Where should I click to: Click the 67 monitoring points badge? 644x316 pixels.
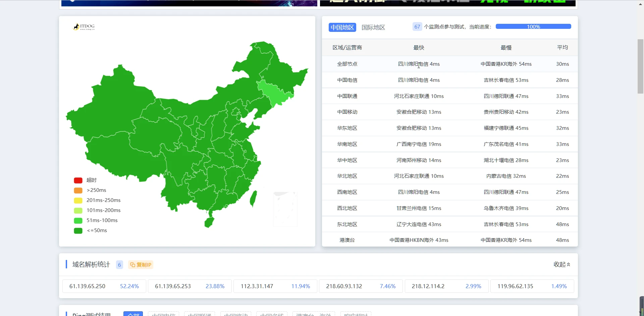[x=417, y=27]
